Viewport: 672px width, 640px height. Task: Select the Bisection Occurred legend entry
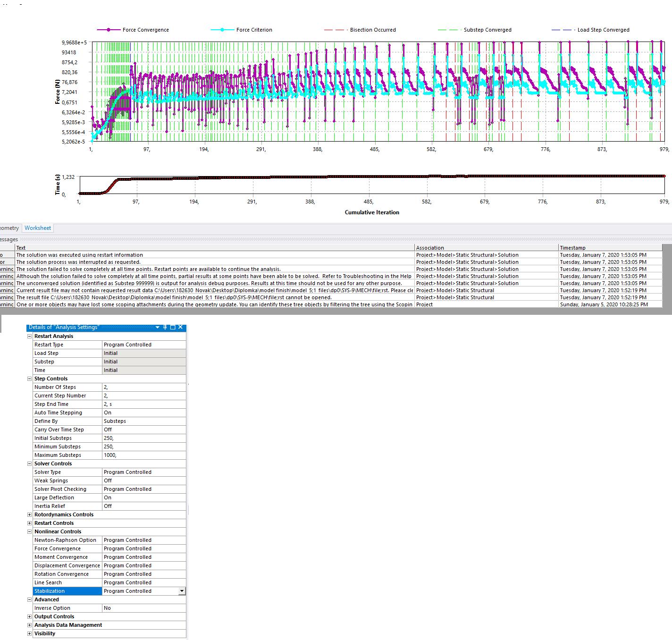click(x=360, y=30)
